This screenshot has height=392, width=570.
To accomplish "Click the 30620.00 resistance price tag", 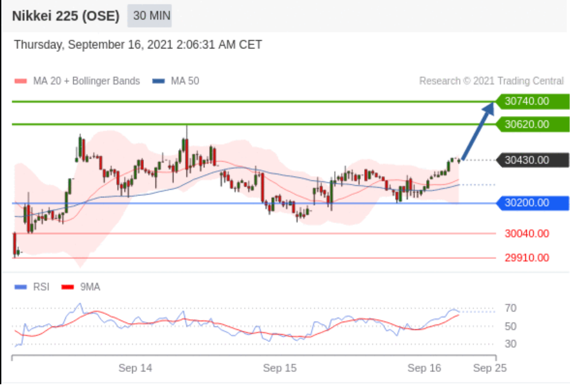I will (532, 124).
